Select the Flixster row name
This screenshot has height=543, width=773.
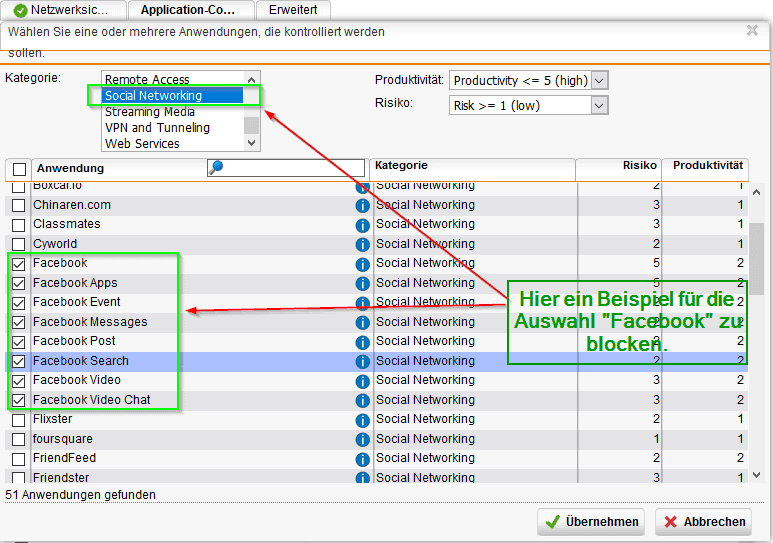point(52,419)
